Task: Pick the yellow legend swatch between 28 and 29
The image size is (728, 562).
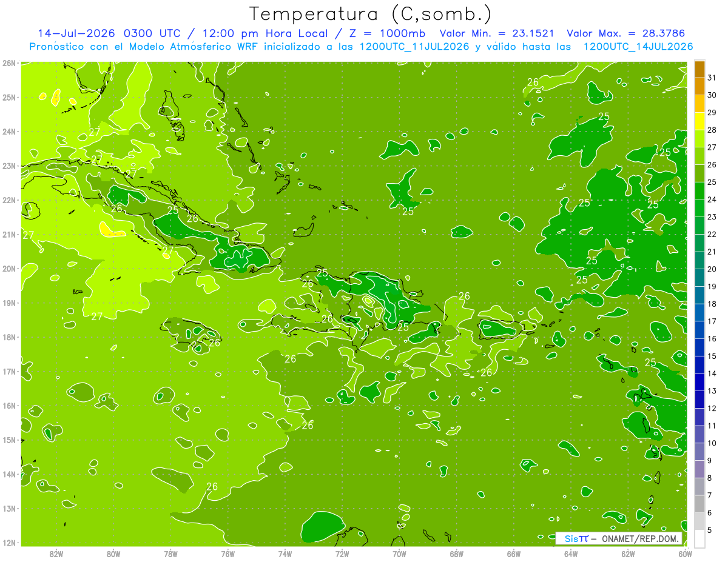Action: 699,121
